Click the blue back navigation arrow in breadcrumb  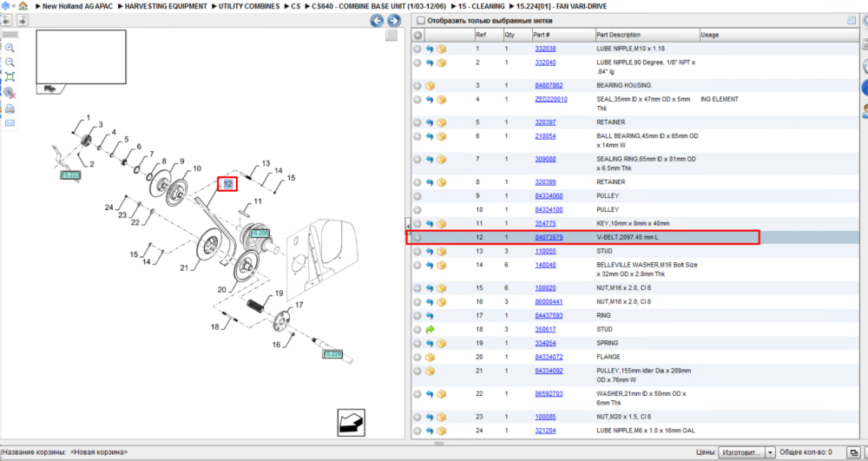coord(3,6)
